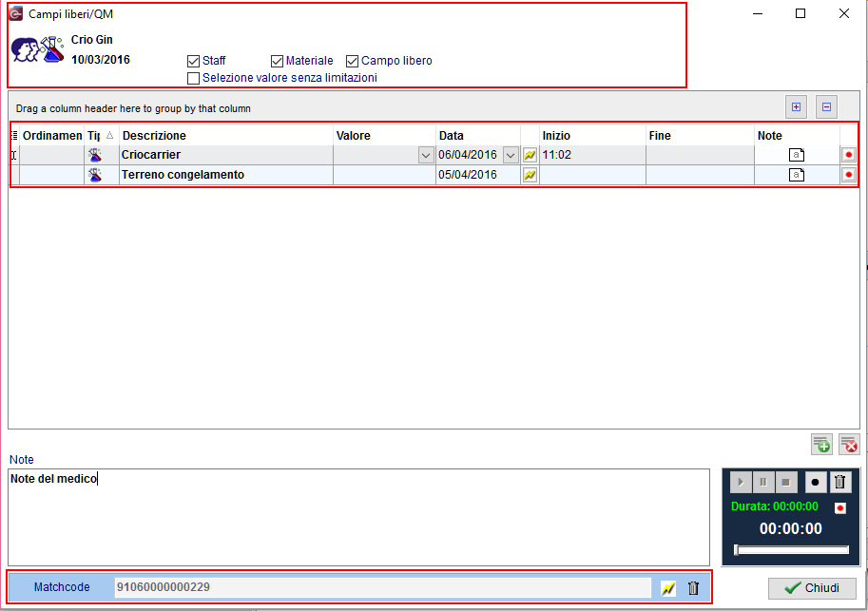Pause the audio note

point(762,482)
